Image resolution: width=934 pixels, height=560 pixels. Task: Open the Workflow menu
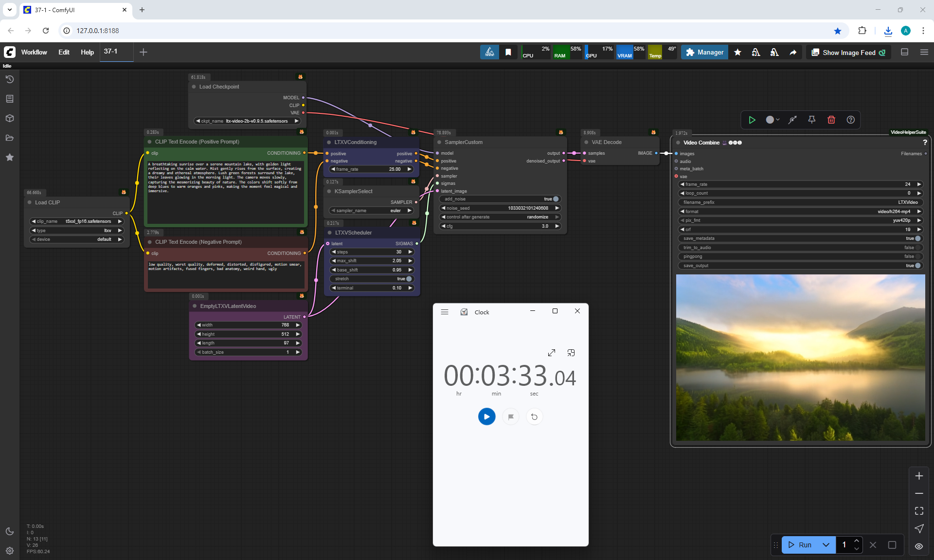pyautogui.click(x=34, y=53)
